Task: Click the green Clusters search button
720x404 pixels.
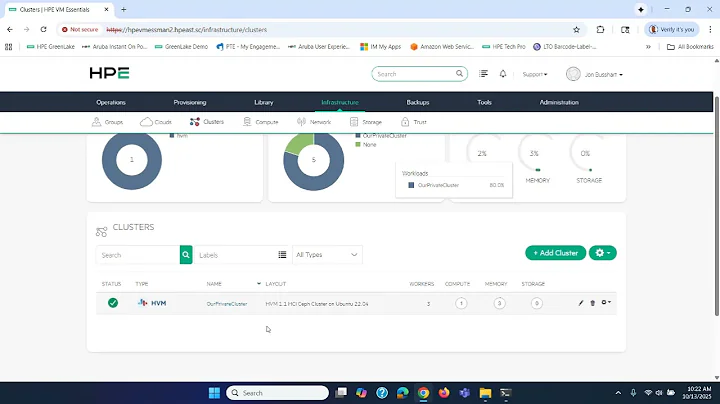Action: click(x=186, y=255)
